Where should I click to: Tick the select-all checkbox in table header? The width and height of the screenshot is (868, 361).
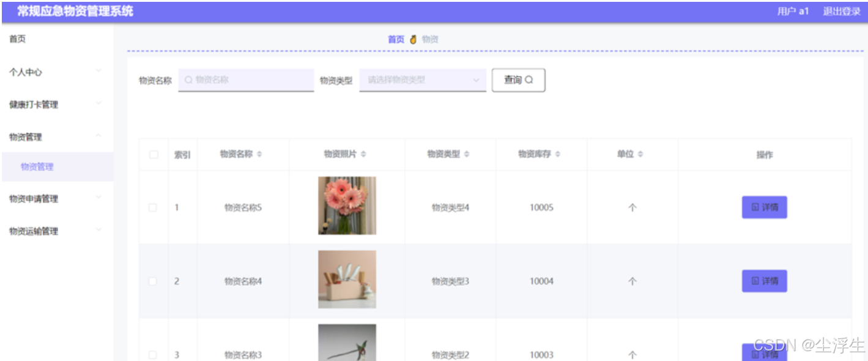point(154,155)
